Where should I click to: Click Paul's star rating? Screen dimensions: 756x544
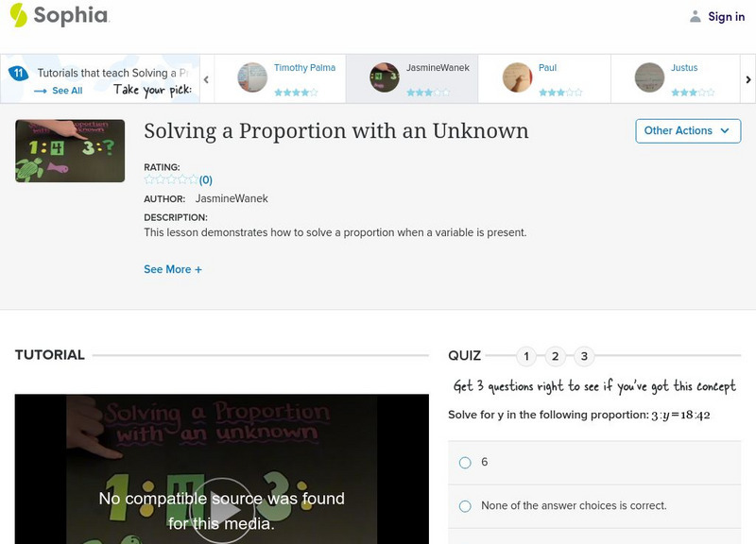pyautogui.click(x=560, y=92)
